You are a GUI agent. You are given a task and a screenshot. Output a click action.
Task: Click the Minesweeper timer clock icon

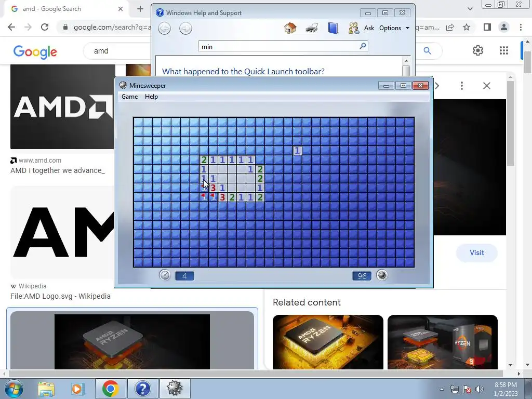point(165,275)
